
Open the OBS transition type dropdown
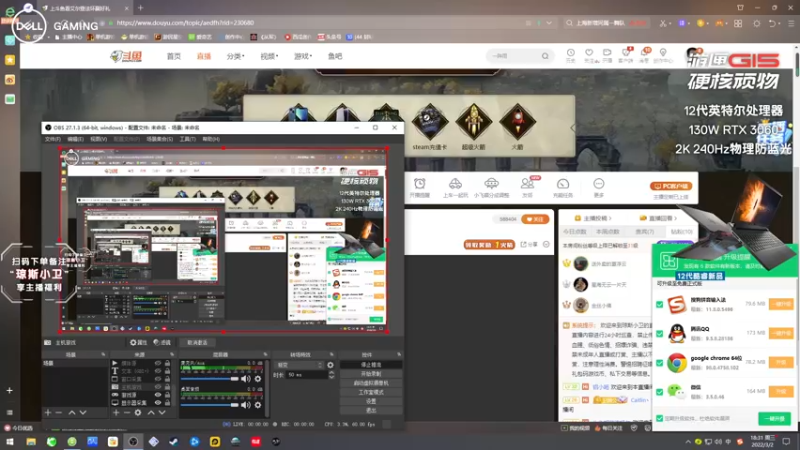tap(299, 365)
